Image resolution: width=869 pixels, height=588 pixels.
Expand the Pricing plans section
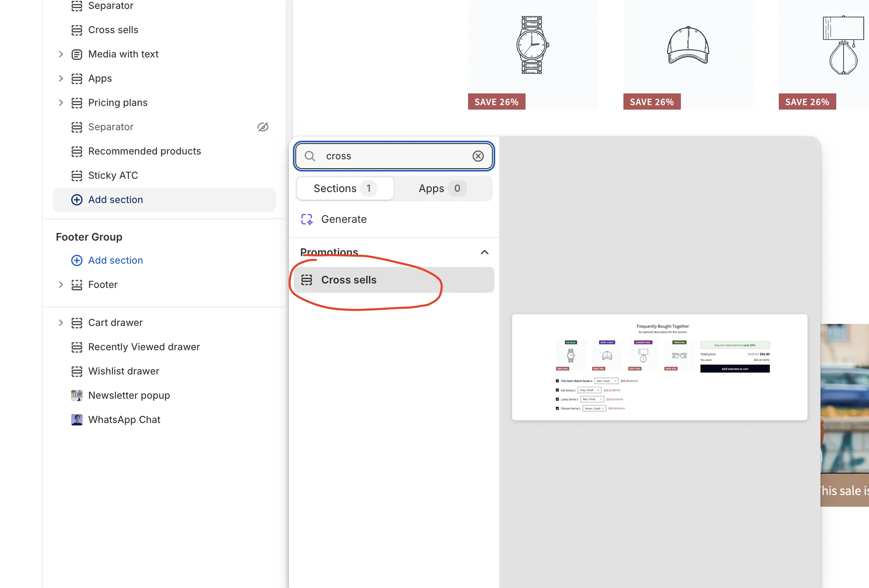pyautogui.click(x=61, y=103)
